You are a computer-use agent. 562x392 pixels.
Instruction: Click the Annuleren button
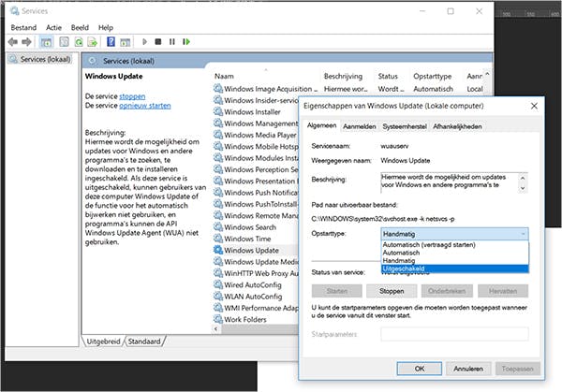pos(468,369)
